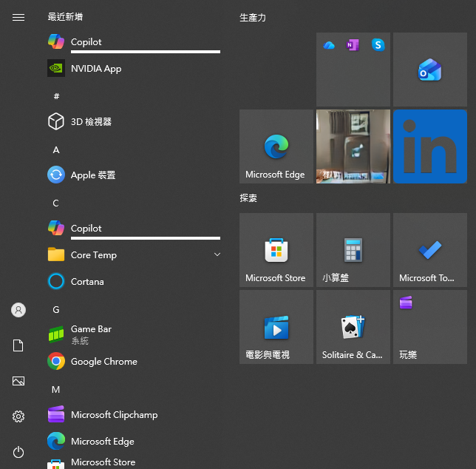Open the Microsoft Edge tile

click(x=276, y=146)
